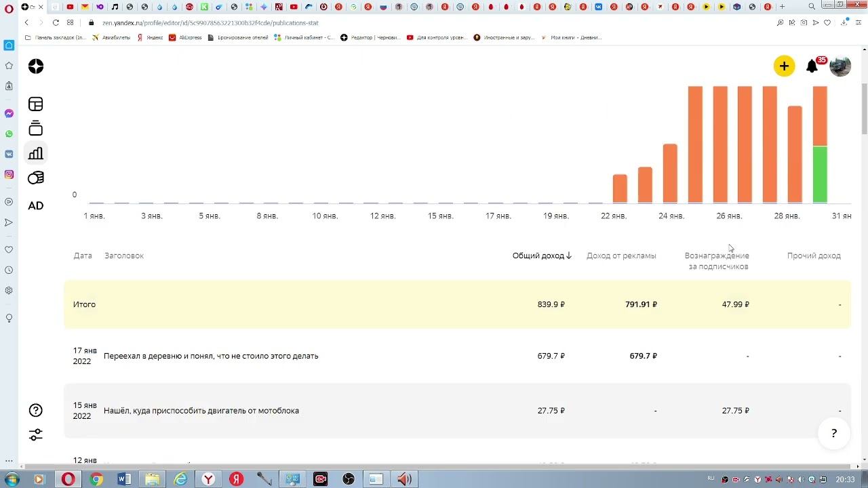Open OBS Studio from the taskbar

click(x=348, y=479)
